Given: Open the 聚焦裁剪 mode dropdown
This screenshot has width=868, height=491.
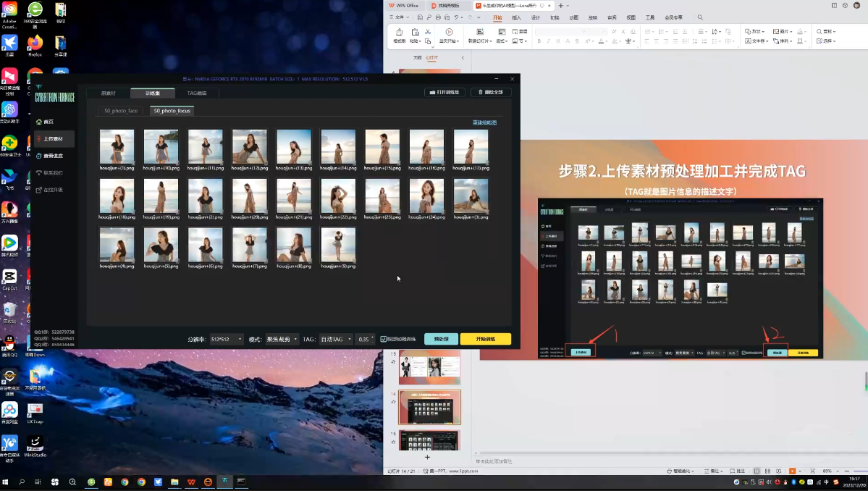Looking at the screenshot, I should [x=282, y=339].
